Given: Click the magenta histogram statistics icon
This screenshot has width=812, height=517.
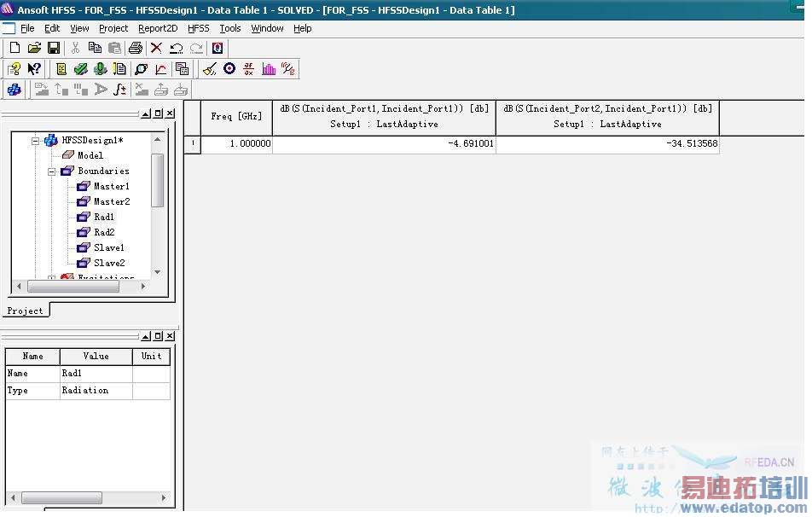Looking at the screenshot, I should click(269, 69).
